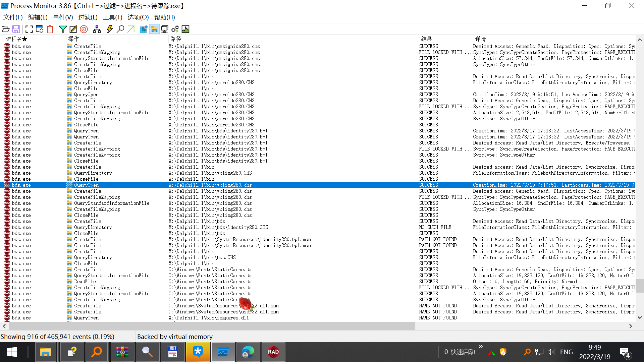Click the 路径 column header
Image resolution: width=644 pixels, height=362 pixels.
coord(176,39)
